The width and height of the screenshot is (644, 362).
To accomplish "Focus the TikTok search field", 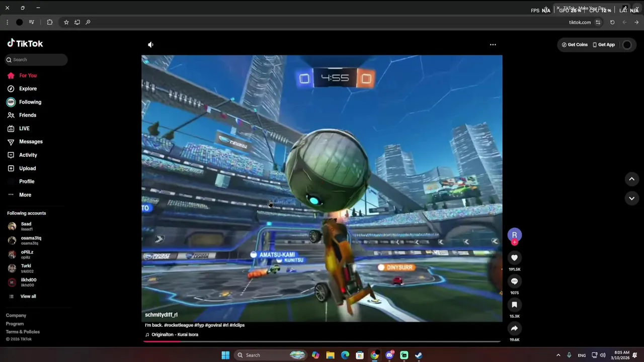I will click(x=36, y=60).
